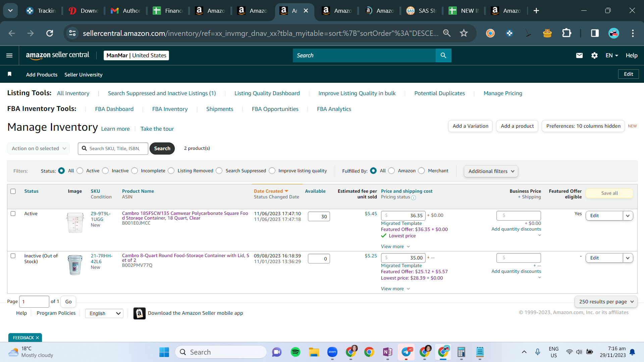
Task: Reload the page with the refresh icon
Action: click(x=50, y=33)
